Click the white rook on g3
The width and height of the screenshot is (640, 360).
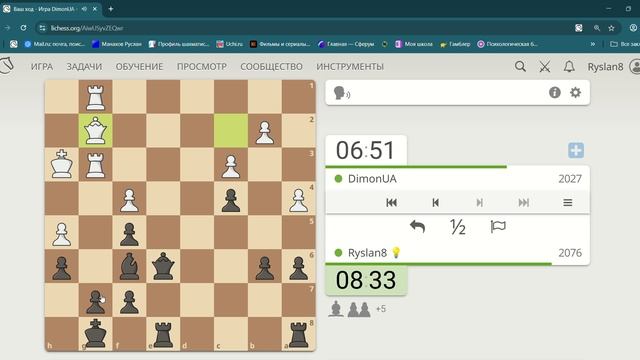[96, 165]
